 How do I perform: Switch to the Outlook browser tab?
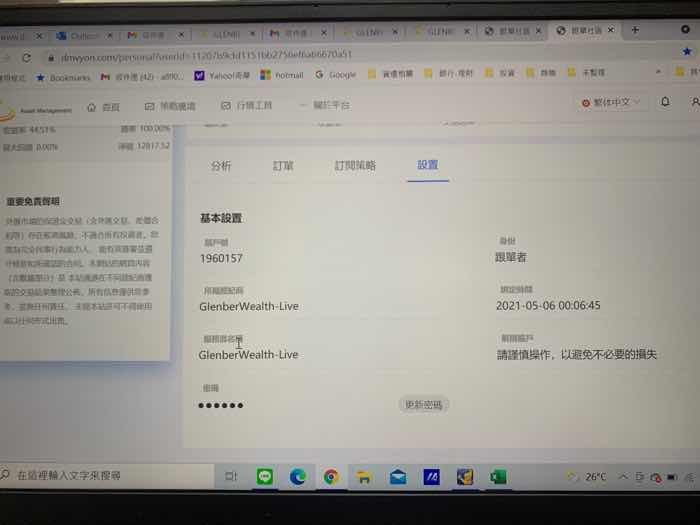[83, 35]
